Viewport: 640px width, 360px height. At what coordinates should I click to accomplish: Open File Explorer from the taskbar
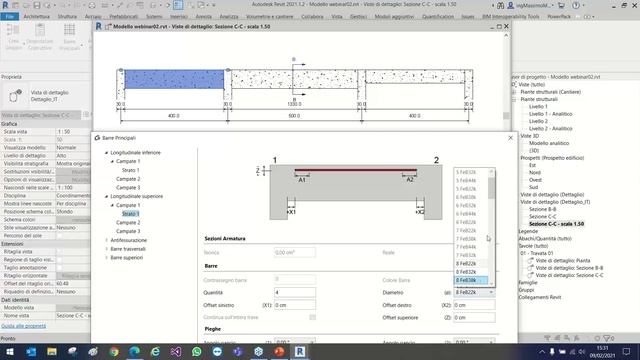pos(52,352)
